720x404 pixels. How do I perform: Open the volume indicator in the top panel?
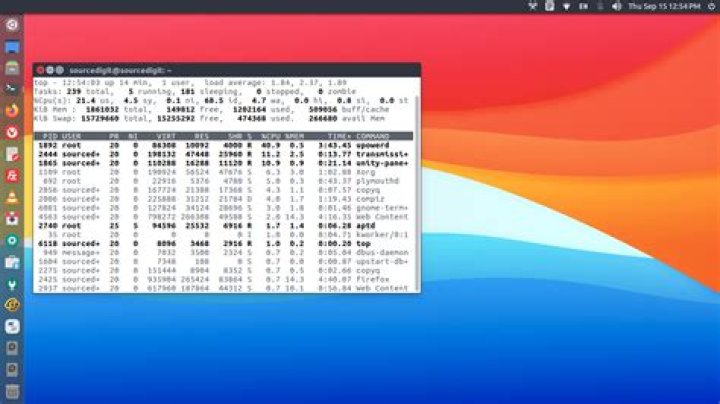pos(617,6)
